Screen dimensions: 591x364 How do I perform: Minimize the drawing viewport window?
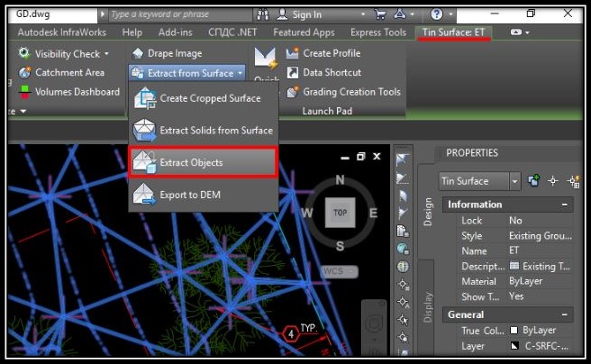click(x=344, y=157)
